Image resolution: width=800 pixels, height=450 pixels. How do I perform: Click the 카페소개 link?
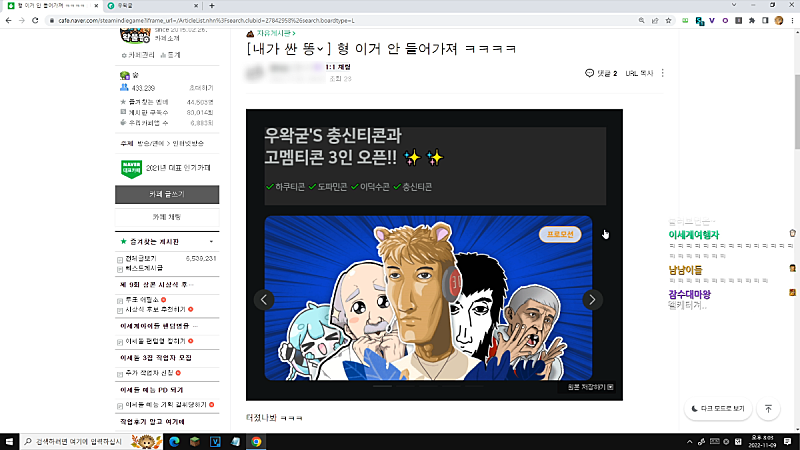pyautogui.click(x=167, y=38)
